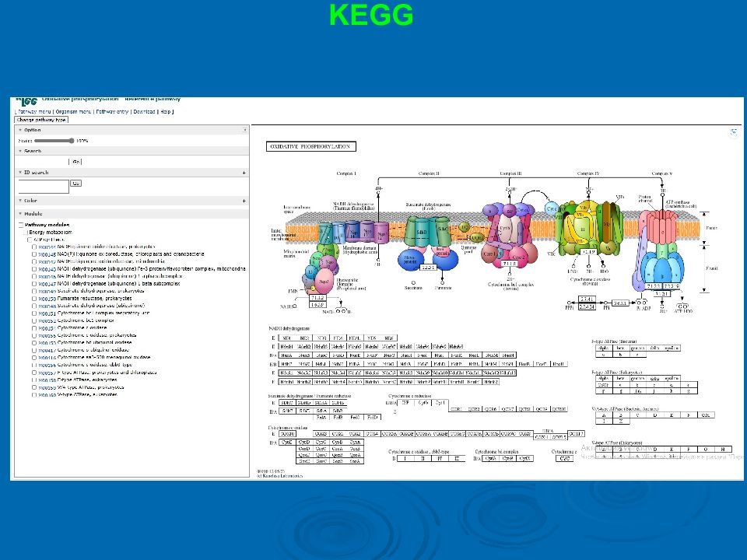Click the plus icon on ID search header

point(244,173)
